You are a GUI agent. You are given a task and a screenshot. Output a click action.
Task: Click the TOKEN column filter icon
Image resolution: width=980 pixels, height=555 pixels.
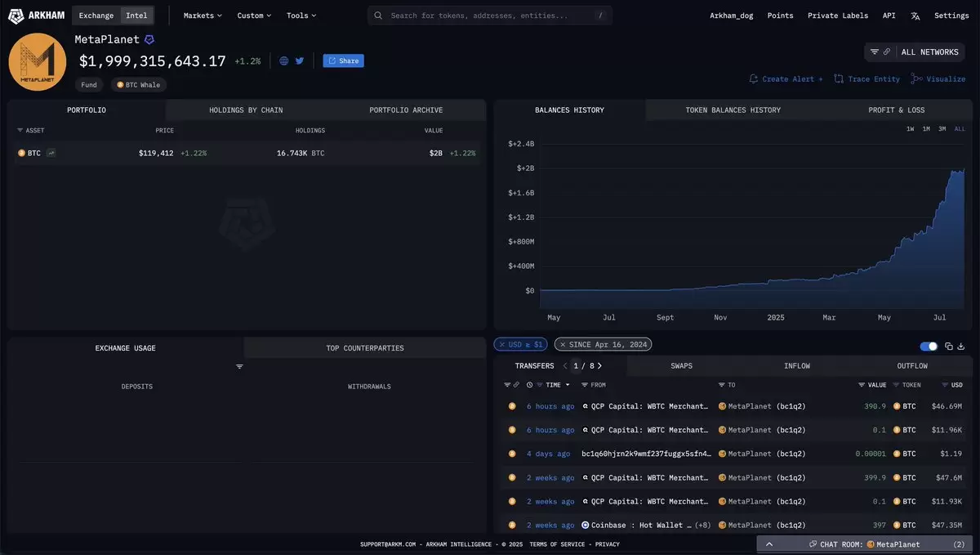(896, 385)
